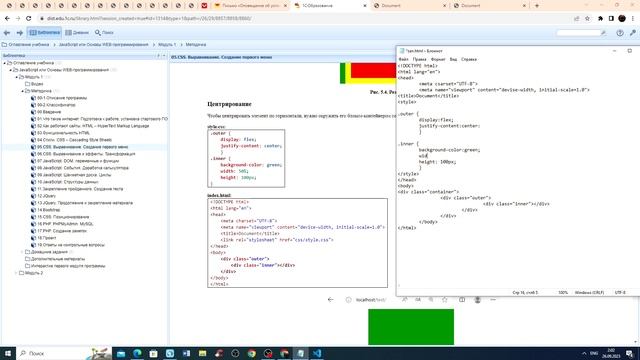Image resolution: width=640 pixels, height=360 pixels.
Task: Click the JavaScript или Основы WEB-программирования breadcrumb
Action: [103, 44]
